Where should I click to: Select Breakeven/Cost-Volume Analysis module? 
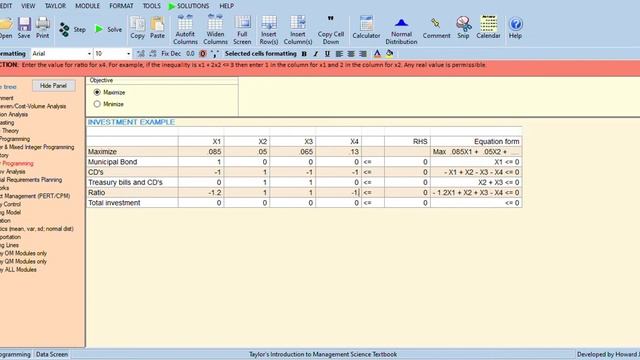point(33,106)
